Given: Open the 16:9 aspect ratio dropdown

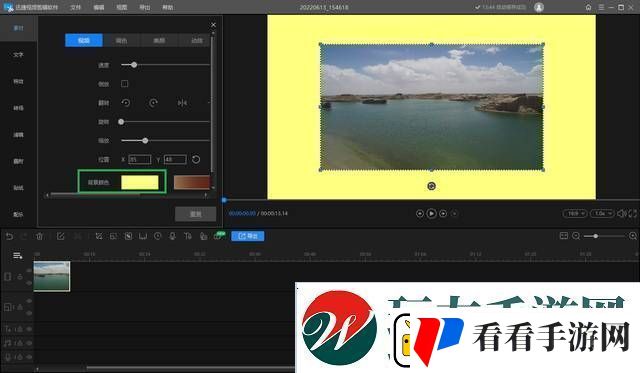Looking at the screenshot, I should click(575, 213).
